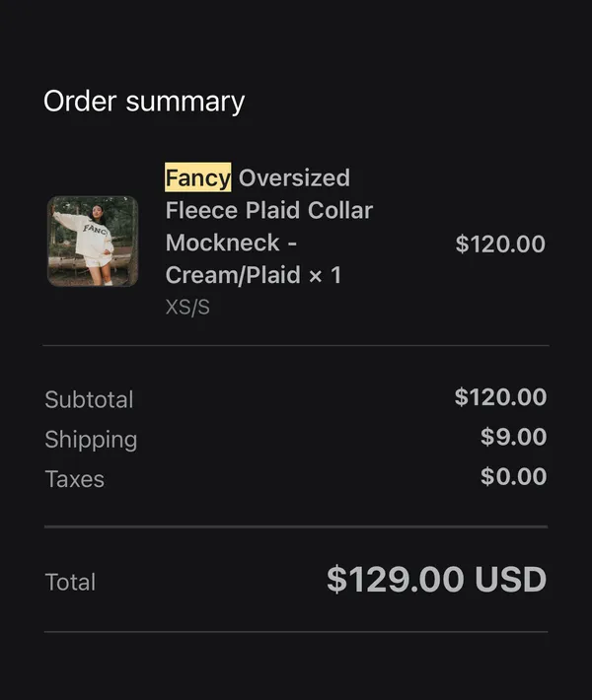This screenshot has width=592, height=700.
Task: Click Mockneck text in product title
Action: point(223,243)
